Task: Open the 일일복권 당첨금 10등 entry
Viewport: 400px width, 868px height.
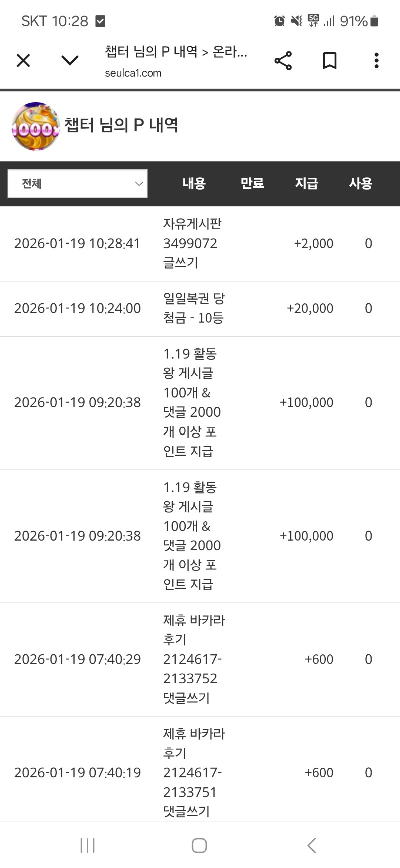Action: [194, 308]
